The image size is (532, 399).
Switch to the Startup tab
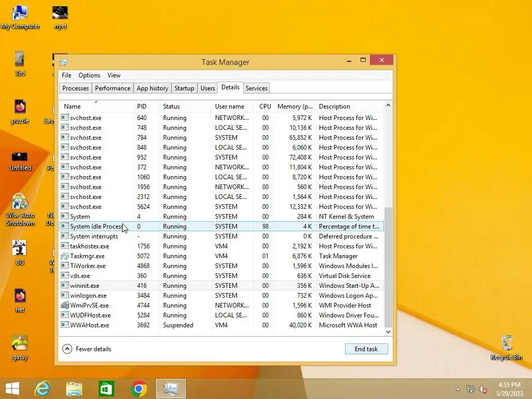[x=184, y=88]
